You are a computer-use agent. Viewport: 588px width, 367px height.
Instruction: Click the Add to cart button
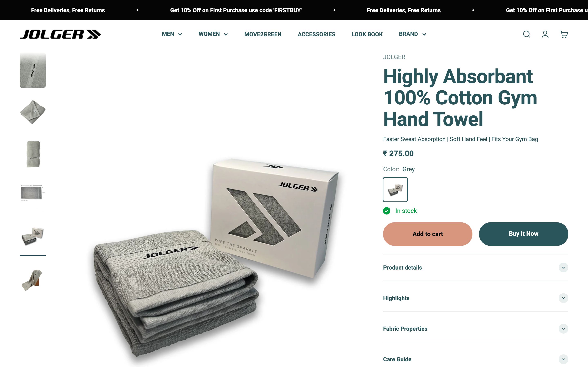coord(428,234)
